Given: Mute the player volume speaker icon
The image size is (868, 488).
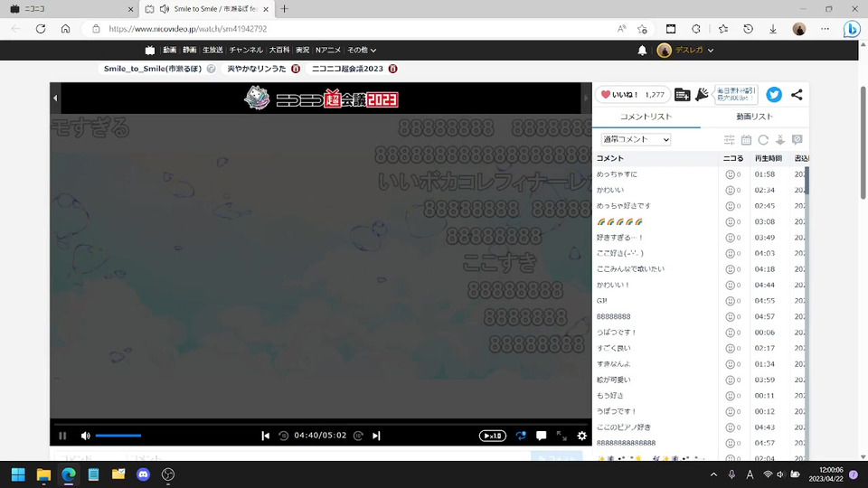Looking at the screenshot, I should pyautogui.click(x=85, y=436).
